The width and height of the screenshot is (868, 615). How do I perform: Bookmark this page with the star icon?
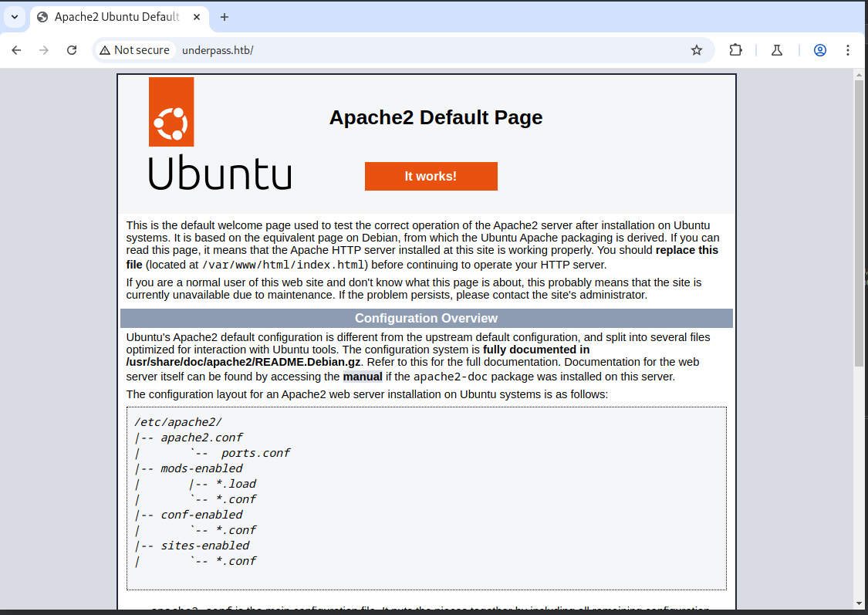pyautogui.click(x=697, y=50)
